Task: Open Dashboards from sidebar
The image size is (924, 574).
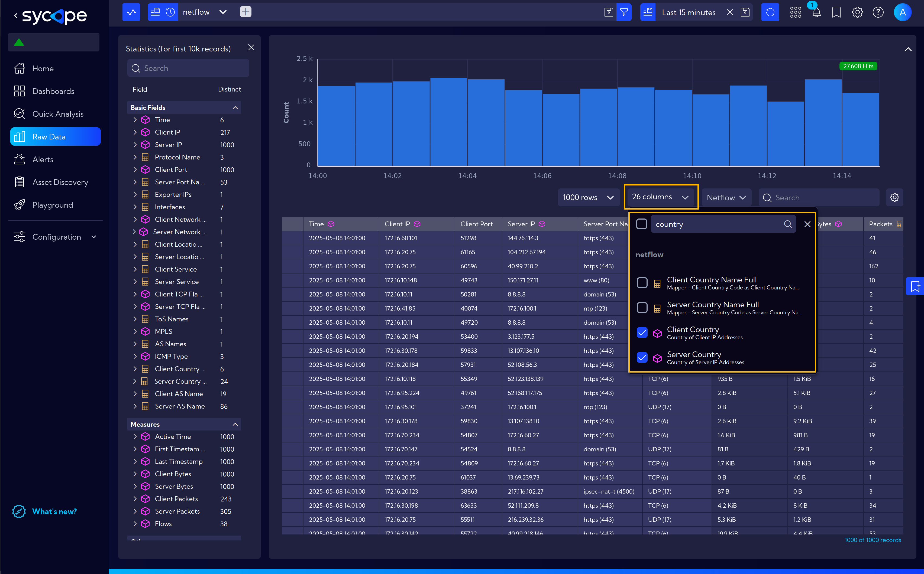Action: pyautogui.click(x=53, y=91)
